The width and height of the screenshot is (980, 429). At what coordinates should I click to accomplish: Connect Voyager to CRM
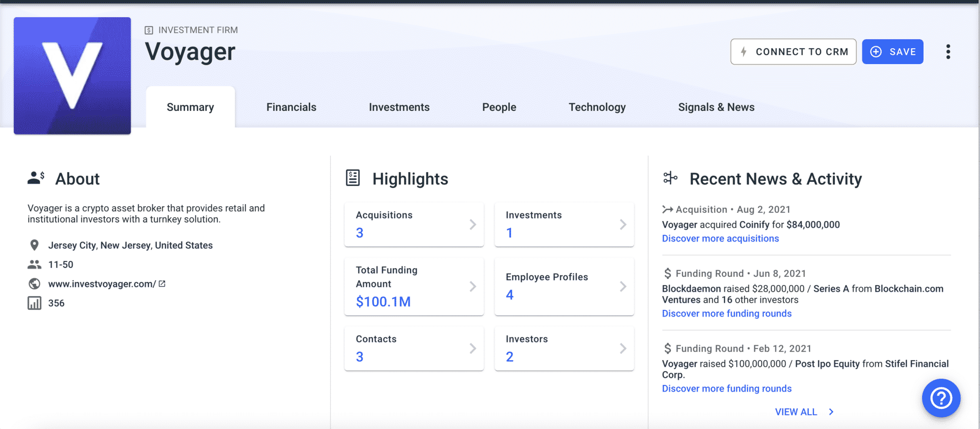[793, 52]
